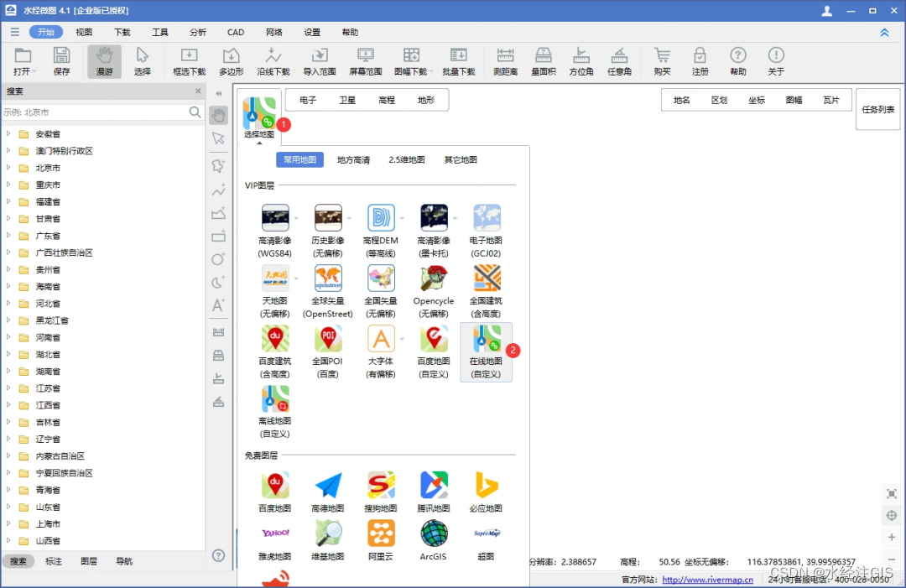906x588 pixels.
Task: Collapse the ribbon with double-chevron arrow
Action: point(884,33)
